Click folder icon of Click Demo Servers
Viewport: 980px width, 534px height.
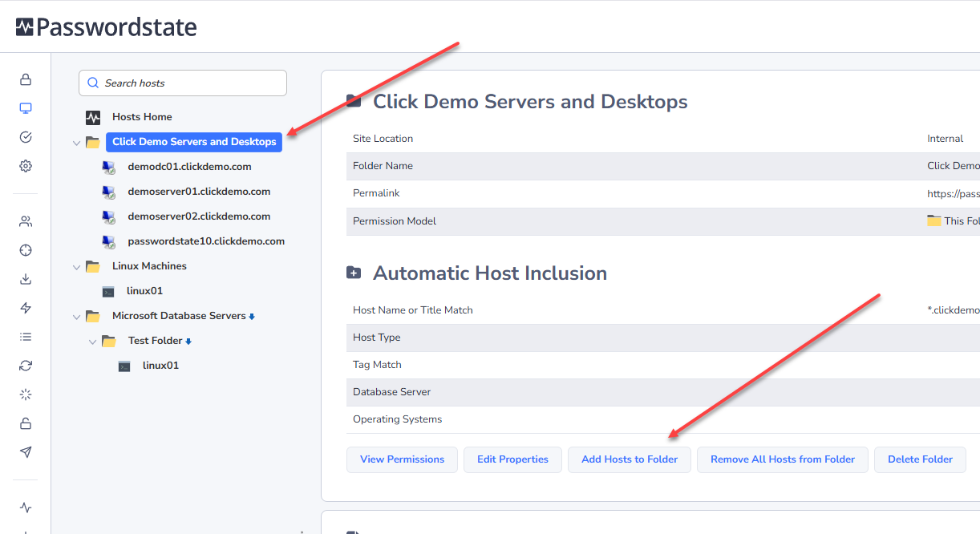[x=93, y=142]
